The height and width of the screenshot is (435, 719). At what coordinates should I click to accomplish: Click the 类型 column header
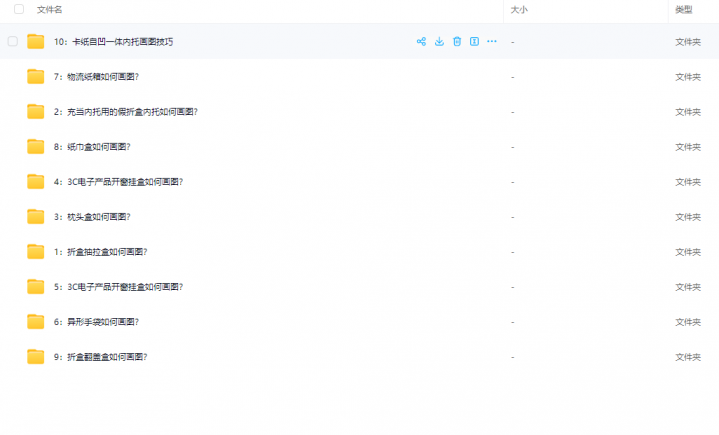coord(683,9)
